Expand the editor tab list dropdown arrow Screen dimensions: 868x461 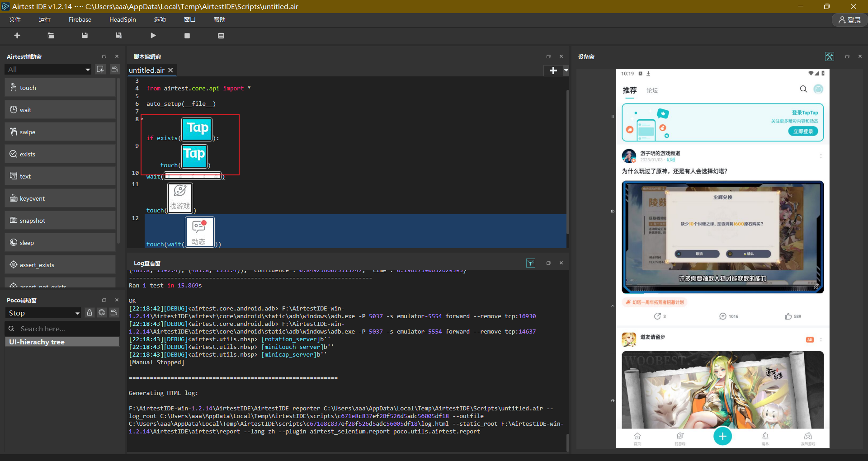pyautogui.click(x=566, y=71)
